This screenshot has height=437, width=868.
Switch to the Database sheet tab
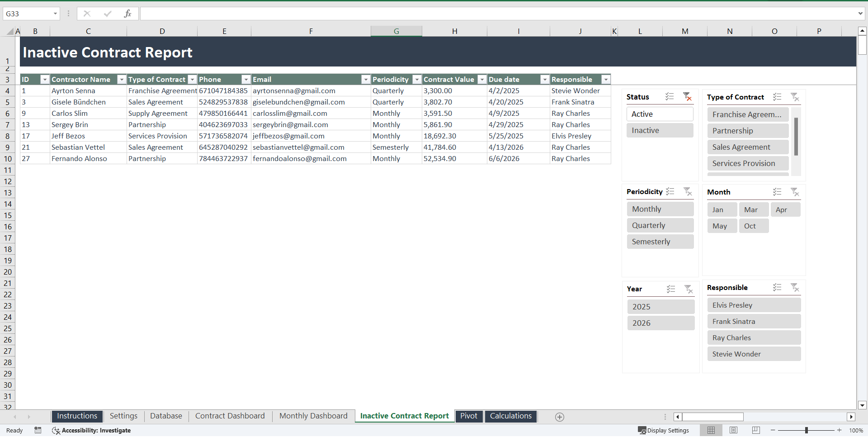click(x=166, y=416)
